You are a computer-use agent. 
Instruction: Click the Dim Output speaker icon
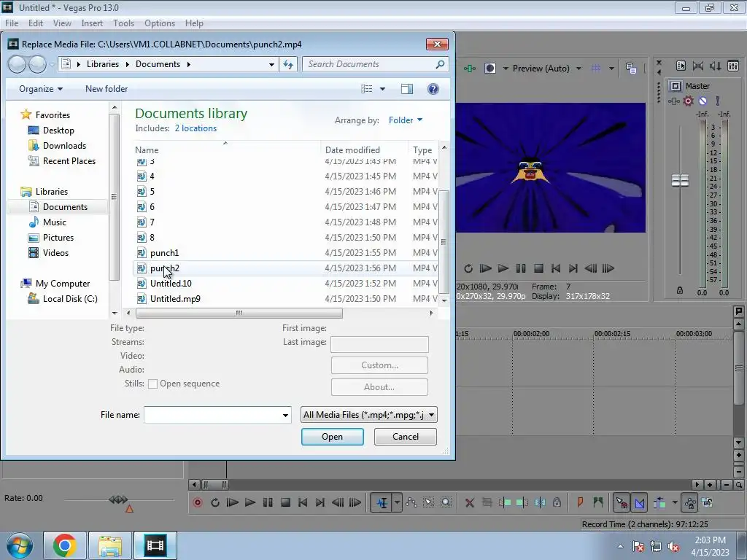click(716, 66)
